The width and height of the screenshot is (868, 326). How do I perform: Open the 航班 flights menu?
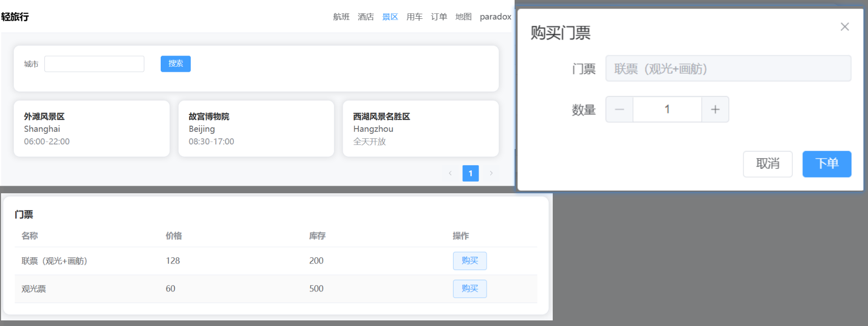click(x=341, y=17)
